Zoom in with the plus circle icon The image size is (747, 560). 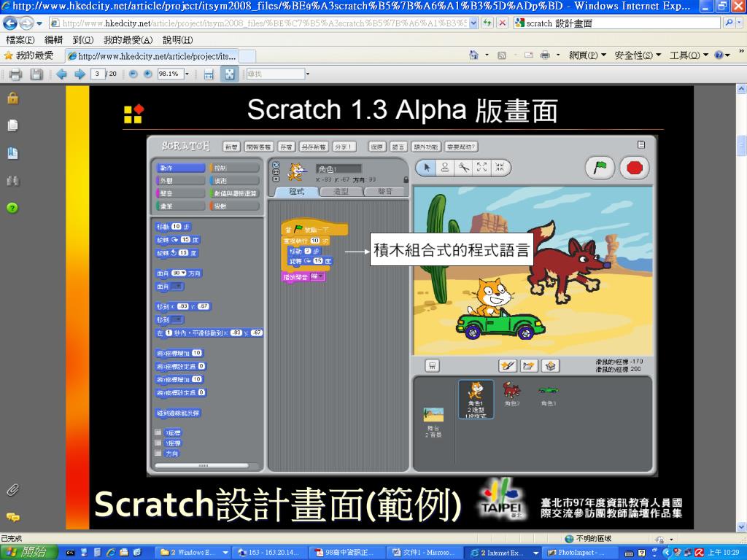[148, 74]
